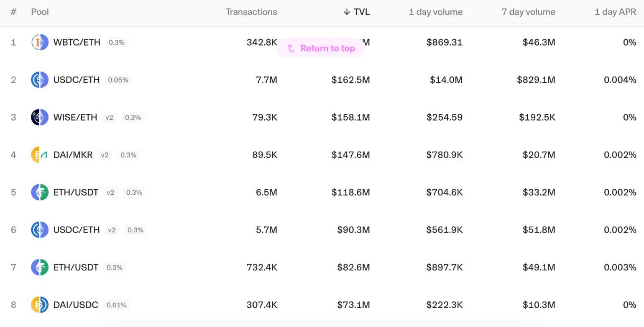This screenshot has height=327, width=644.
Task: Sort pools by the Transactions column
Action: (251, 12)
